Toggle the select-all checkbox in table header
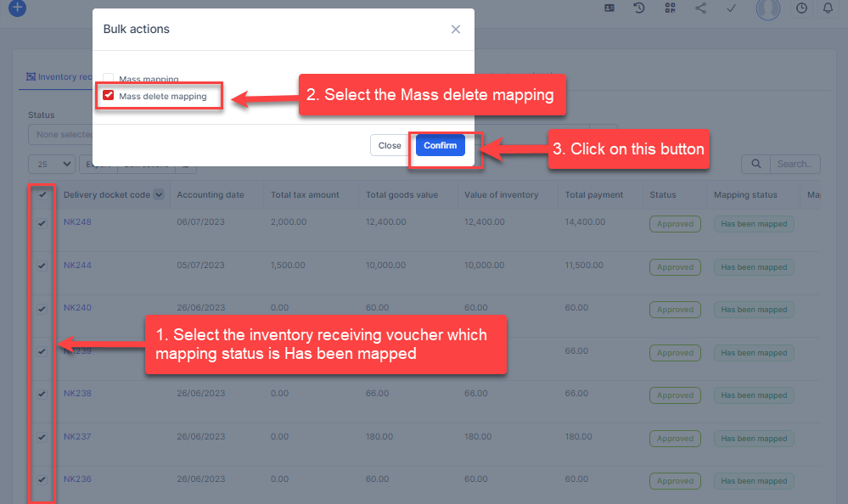 click(42, 194)
